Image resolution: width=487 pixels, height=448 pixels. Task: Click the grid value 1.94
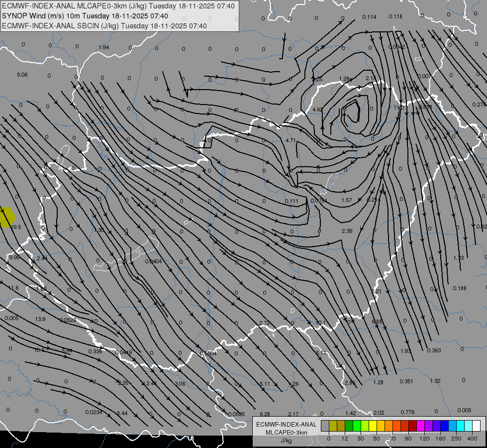104,47
